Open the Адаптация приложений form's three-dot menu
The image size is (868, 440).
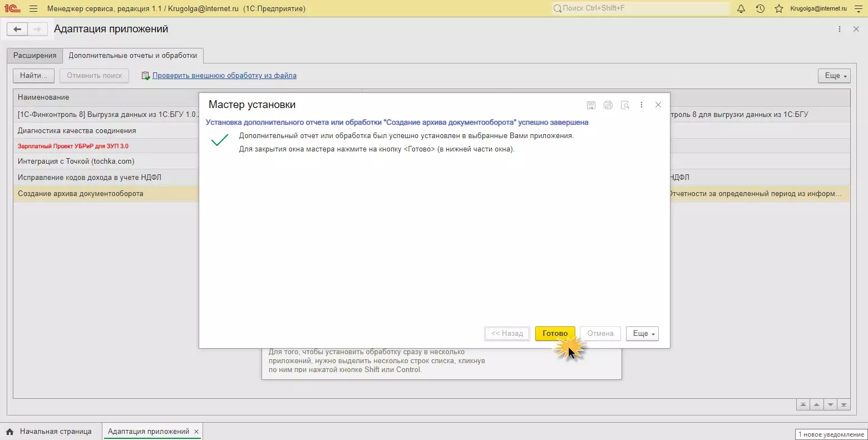840,29
